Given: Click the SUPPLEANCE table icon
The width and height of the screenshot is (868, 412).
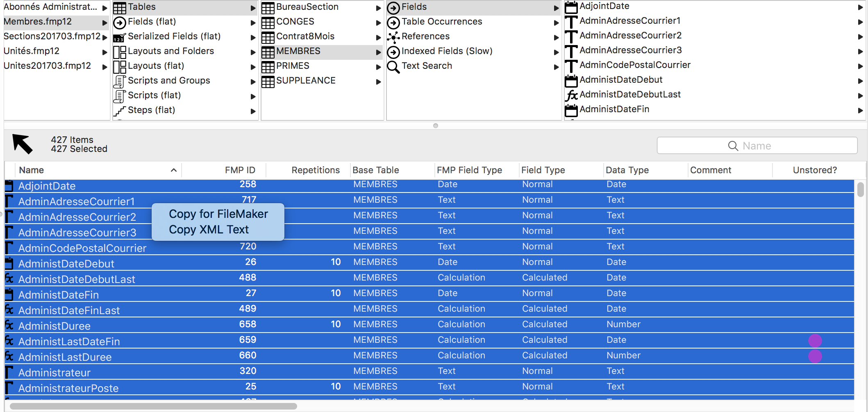Looking at the screenshot, I should 268,81.
